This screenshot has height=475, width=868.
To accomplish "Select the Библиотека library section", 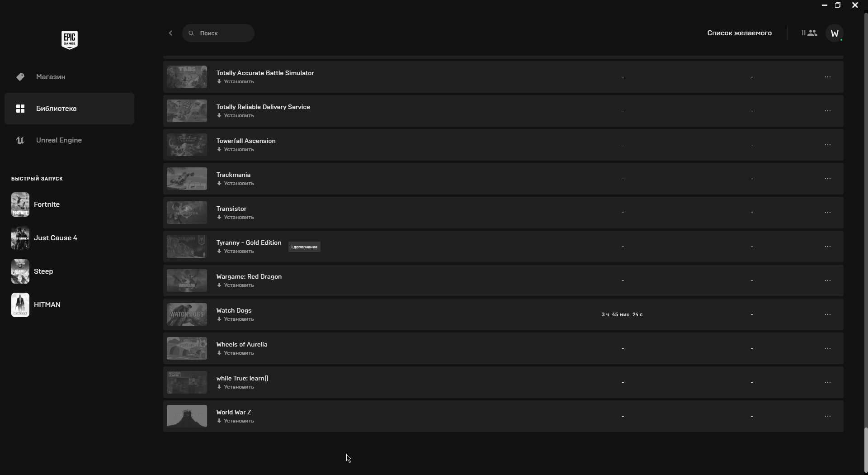I will pyautogui.click(x=56, y=109).
